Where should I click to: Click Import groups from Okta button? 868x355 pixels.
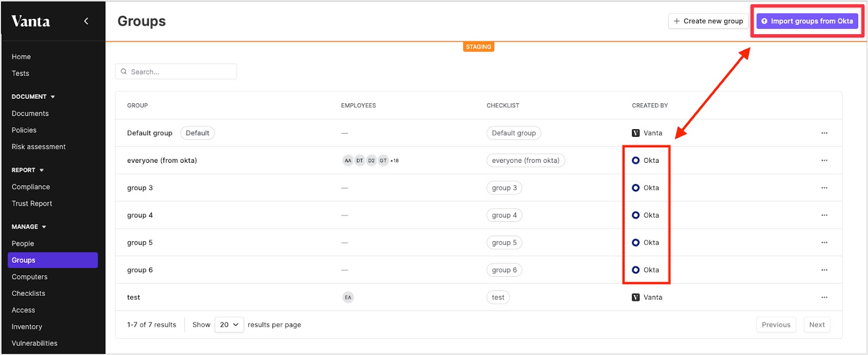pos(807,21)
